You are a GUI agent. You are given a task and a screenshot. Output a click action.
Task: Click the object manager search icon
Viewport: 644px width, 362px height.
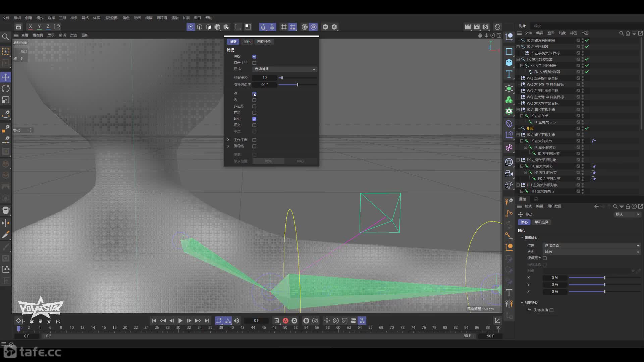(621, 33)
